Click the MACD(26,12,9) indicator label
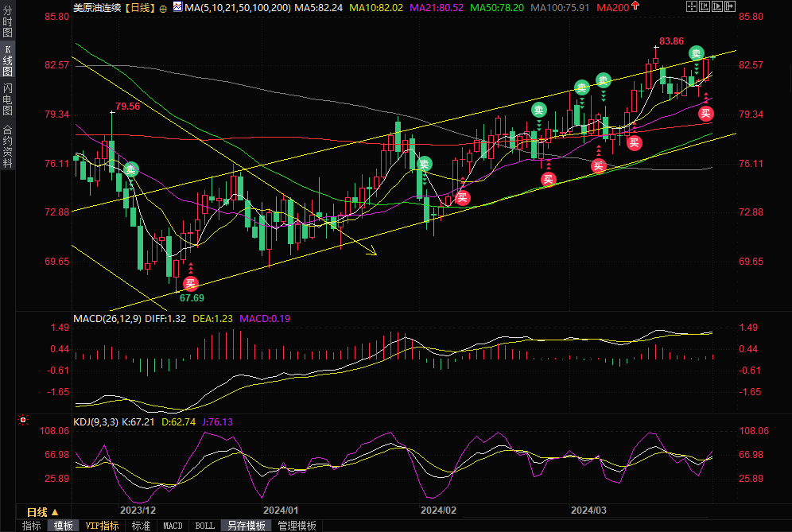Image resolution: width=792 pixels, height=532 pixels. click(x=106, y=318)
